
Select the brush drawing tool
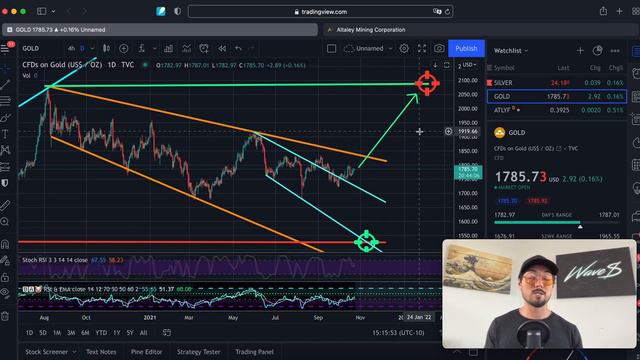5,118
